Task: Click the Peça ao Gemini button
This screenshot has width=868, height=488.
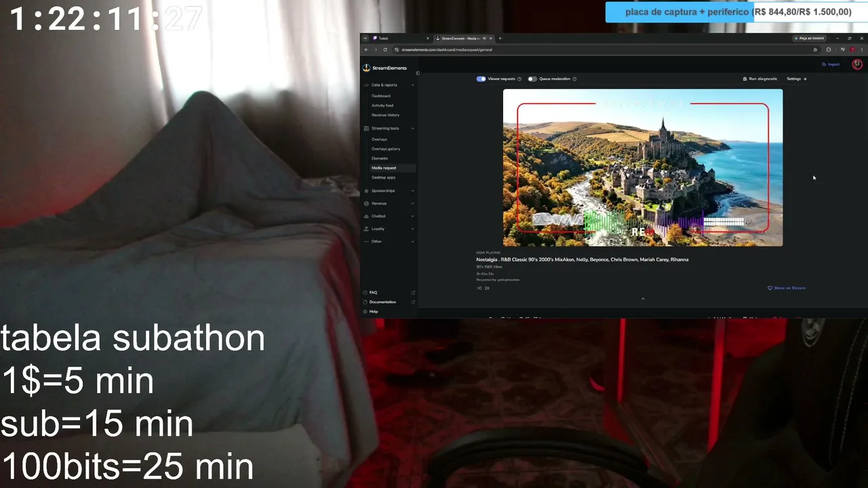Action: pyautogui.click(x=810, y=38)
